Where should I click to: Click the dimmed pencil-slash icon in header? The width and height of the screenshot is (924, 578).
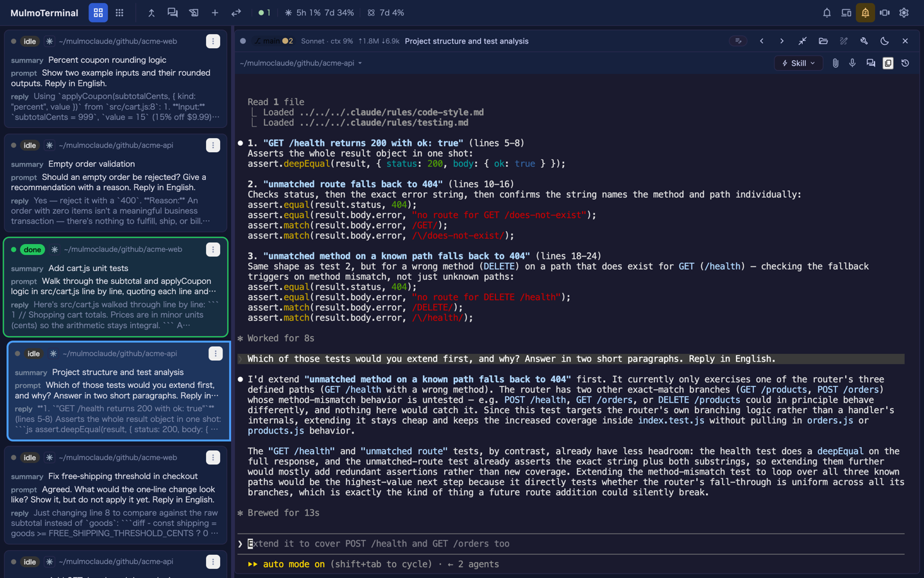[x=844, y=41]
